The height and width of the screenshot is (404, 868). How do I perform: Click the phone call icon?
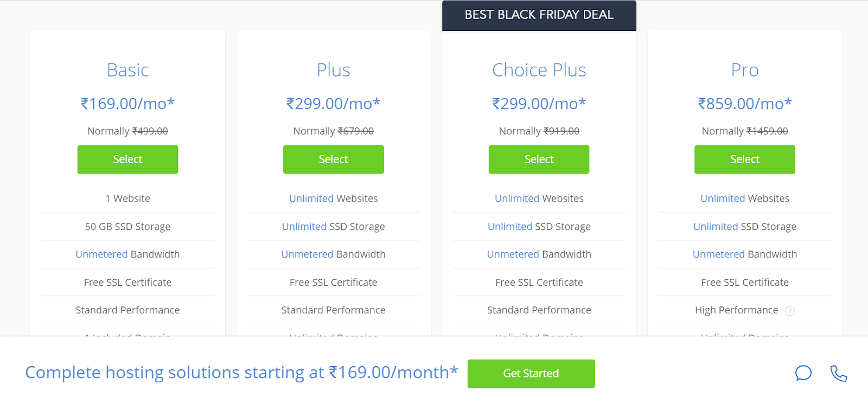(x=838, y=373)
